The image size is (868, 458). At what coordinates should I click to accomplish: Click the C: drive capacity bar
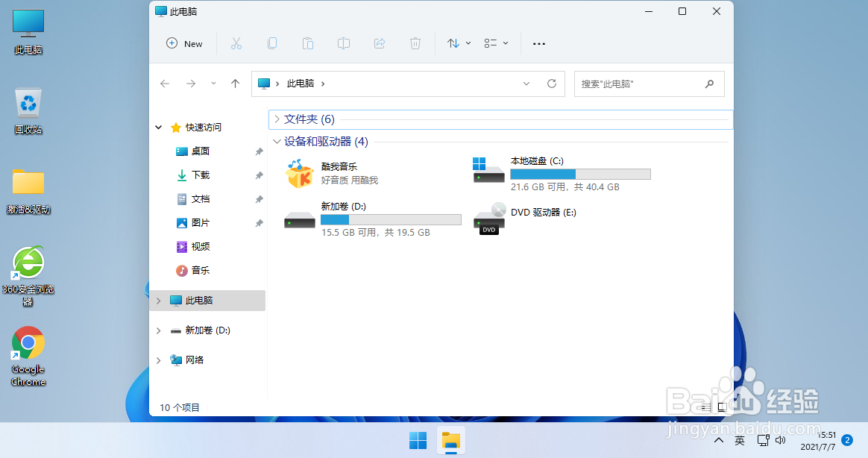point(581,174)
